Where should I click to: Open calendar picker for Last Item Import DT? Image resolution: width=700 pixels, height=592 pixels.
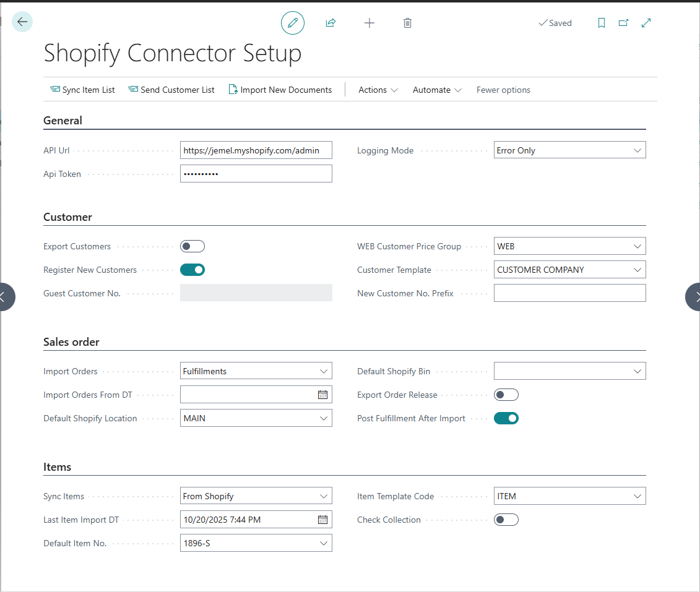[x=322, y=520]
